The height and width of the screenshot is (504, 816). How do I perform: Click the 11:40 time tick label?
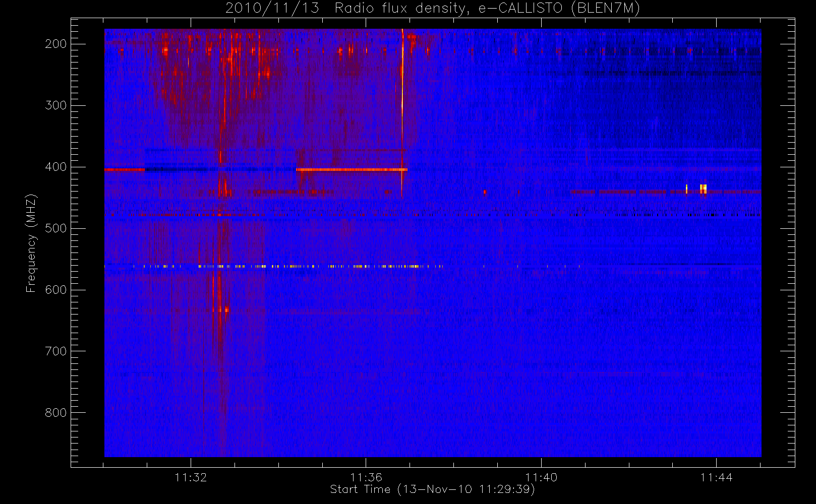point(541,477)
